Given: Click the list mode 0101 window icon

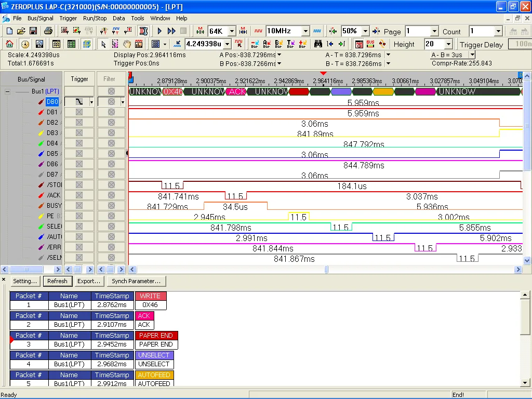Looking at the screenshot, I should 71,44.
